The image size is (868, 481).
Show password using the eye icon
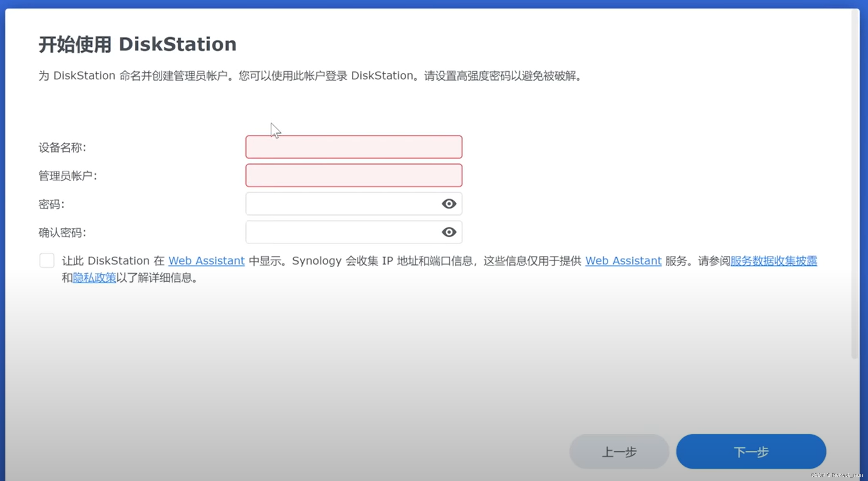point(449,204)
